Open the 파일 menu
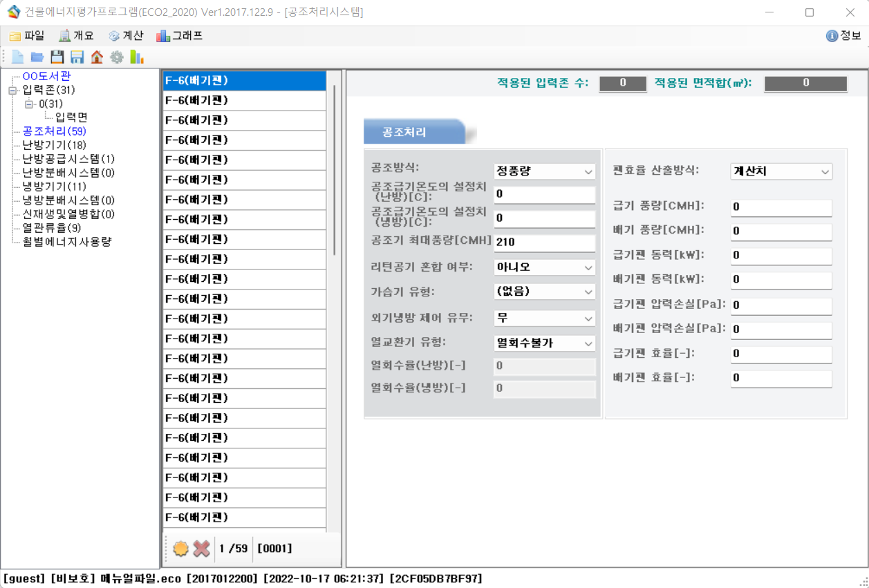The width and height of the screenshot is (869, 588). 27,36
